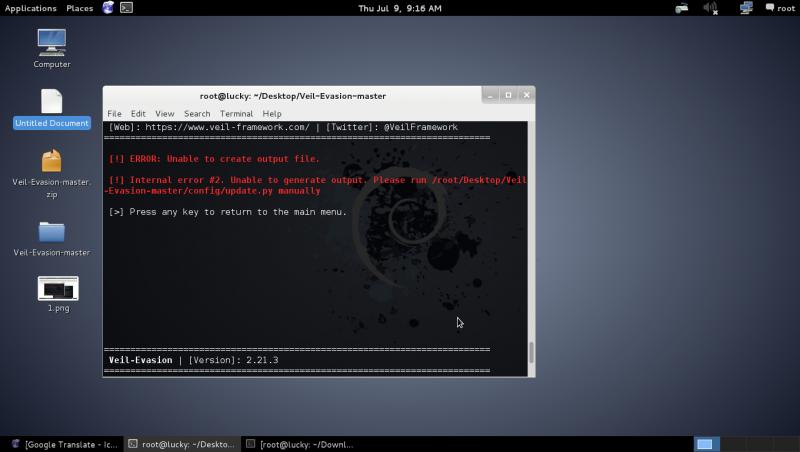Switch to root@lucky ~/Deskto... taskbar window

pyautogui.click(x=182, y=444)
